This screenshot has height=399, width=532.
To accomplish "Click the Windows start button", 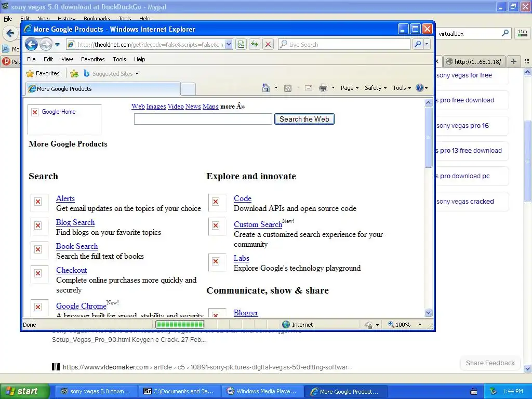I will [24, 391].
